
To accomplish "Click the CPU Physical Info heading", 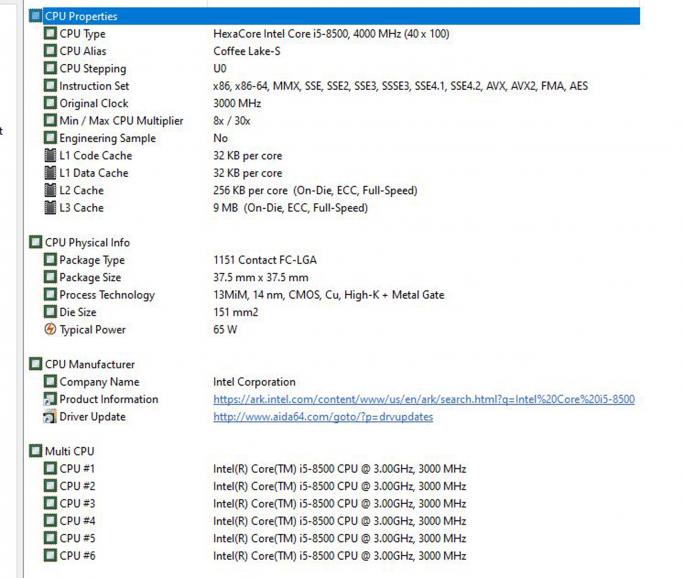I will coord(87,243).
